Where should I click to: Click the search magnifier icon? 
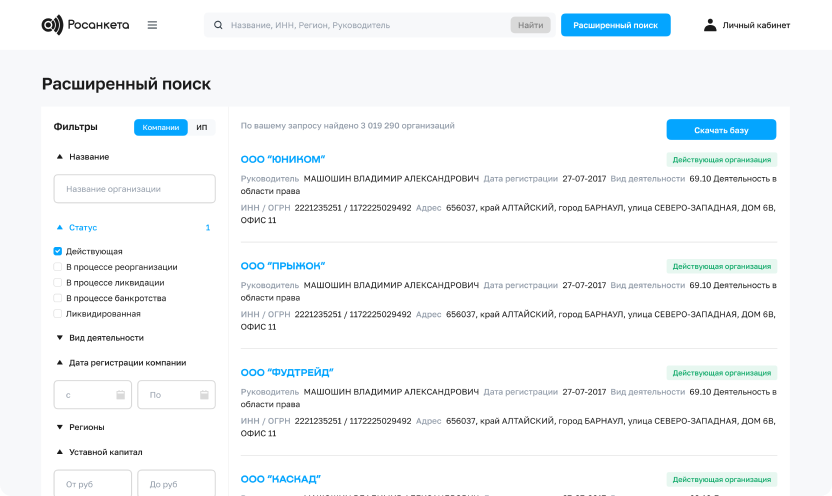click(217, 25)
